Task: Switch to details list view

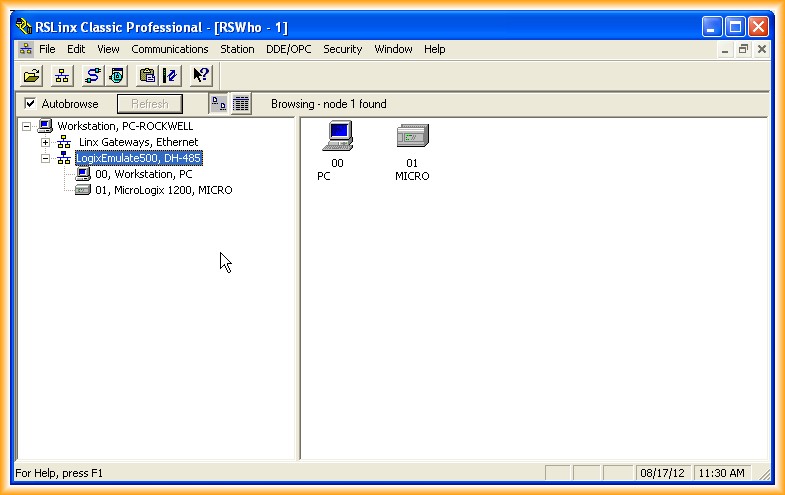Action: point(241,103)
